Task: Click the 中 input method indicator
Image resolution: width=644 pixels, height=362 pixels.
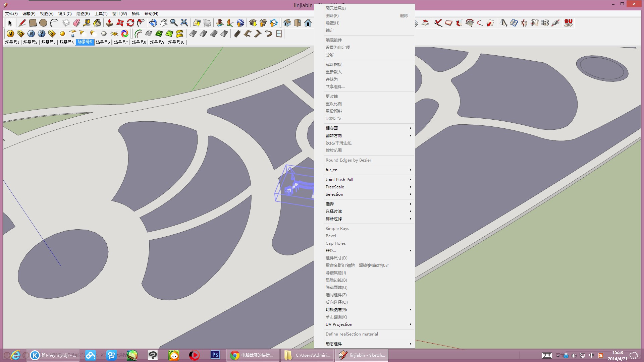Action: click(591, 355)
